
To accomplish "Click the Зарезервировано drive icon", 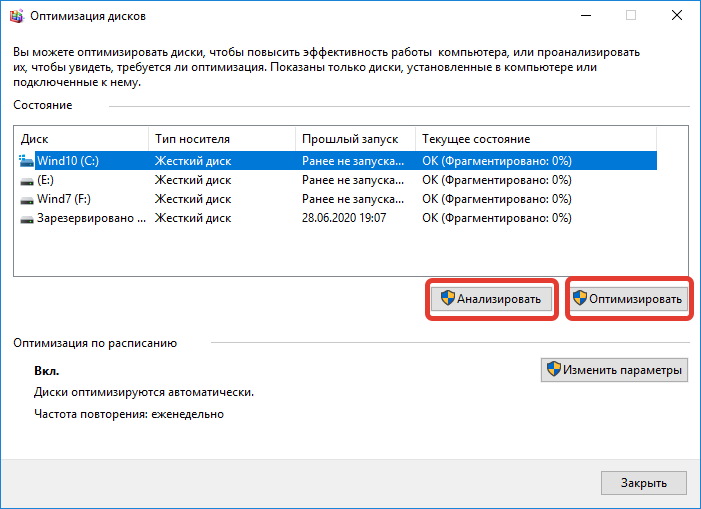I will click(27, 219).
